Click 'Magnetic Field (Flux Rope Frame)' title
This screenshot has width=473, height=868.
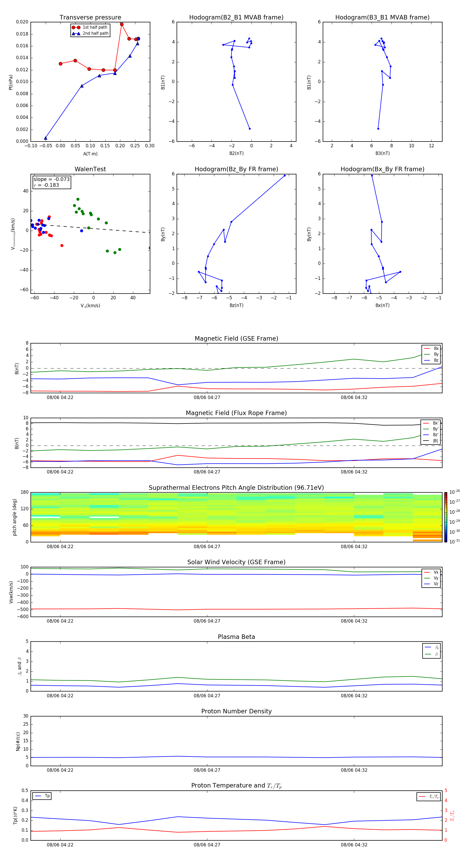coord(236,413)
